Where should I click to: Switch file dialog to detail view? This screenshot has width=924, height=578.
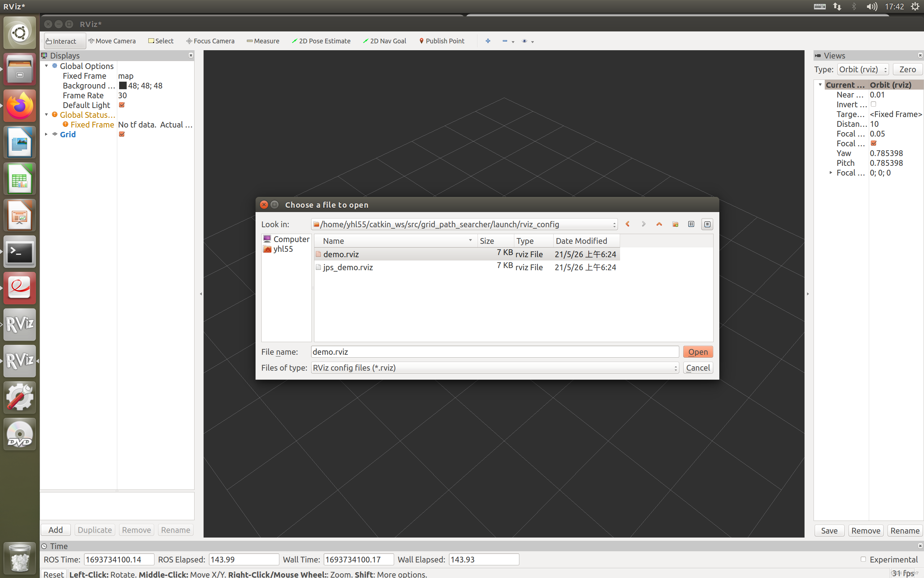(x=707, y=224)
